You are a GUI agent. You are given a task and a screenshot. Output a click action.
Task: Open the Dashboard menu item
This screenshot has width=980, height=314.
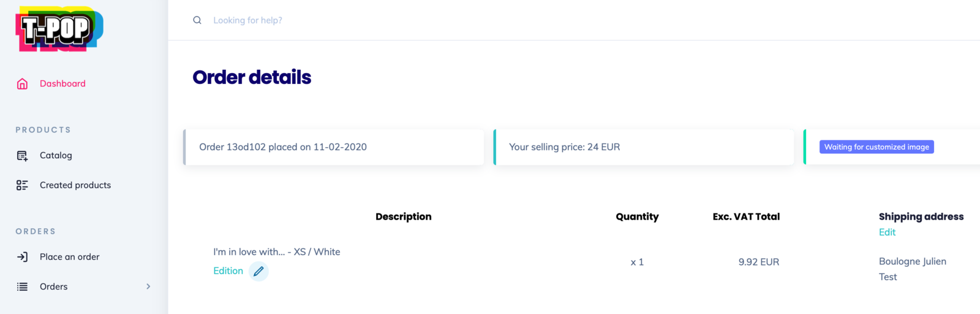[62, 83]
